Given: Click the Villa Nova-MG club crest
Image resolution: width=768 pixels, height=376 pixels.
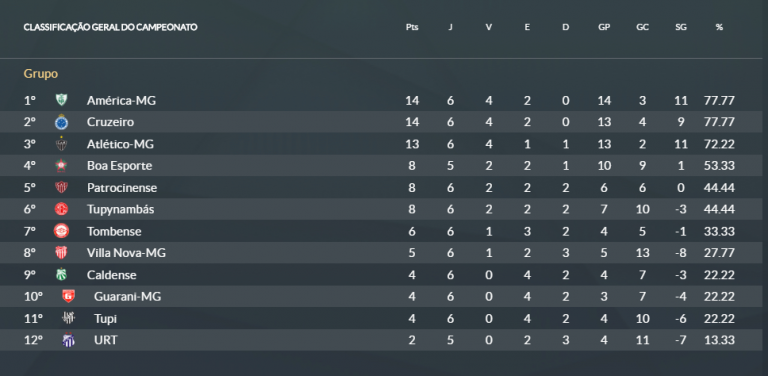Looking at the screenshot, I should pos(61,253).
